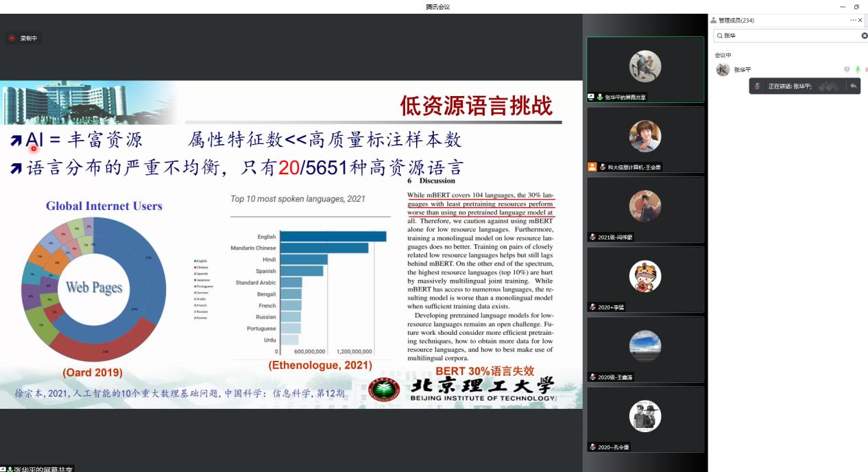Click the members person icon beside 管理成员
The width and height of the screenshot is (868, 472).
(714, 21)
